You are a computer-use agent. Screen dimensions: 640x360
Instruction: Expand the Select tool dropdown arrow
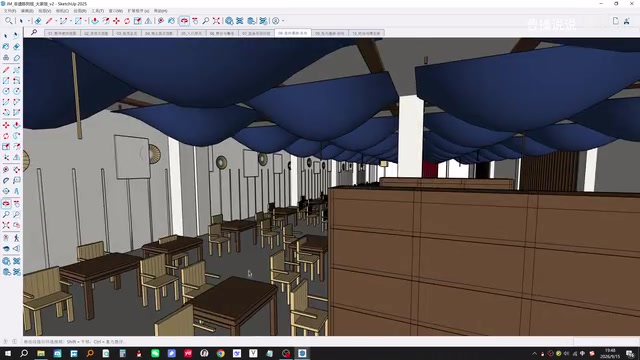(29, 20)
